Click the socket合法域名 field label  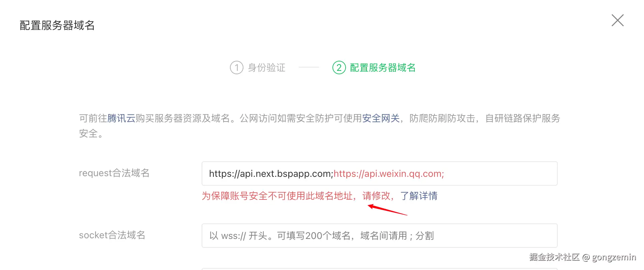pyautogui.click(x=112, y=235)
